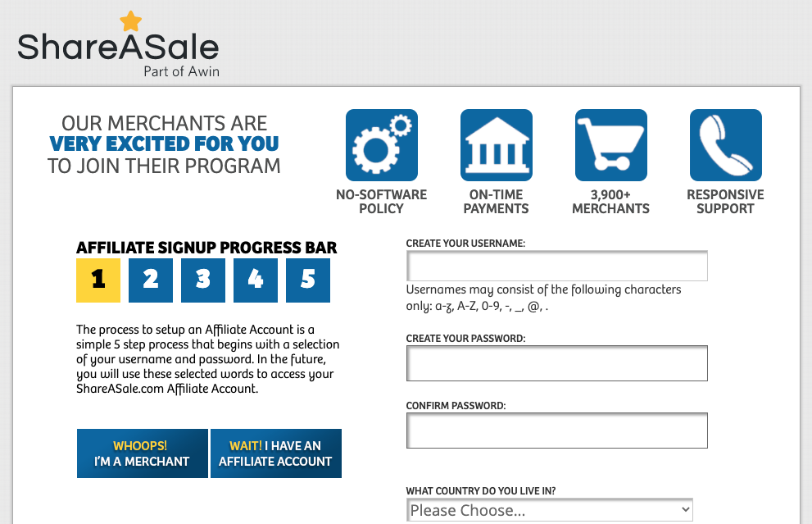The image size is (812, 524).
Task: Click the 3,900+ Merchants shopping cart icon
Action: [610, 145]
